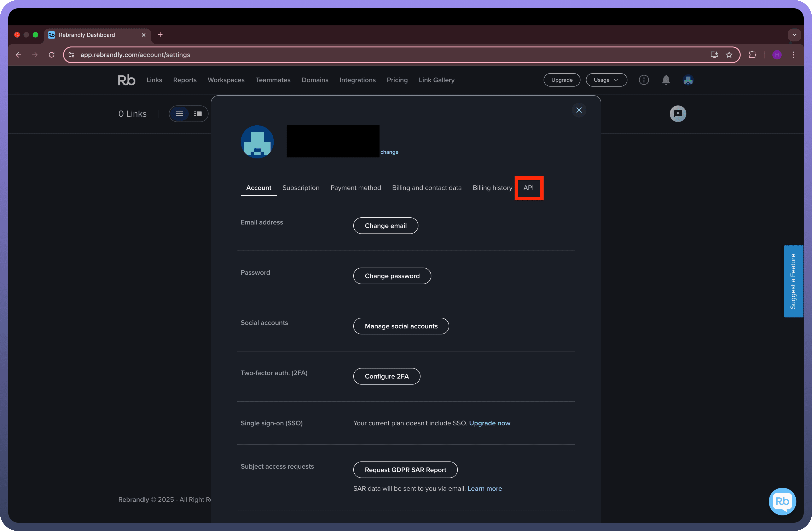Screen dimensions: 812x531
Task: Open browser extensions puzzle icon
Action: click(x=752, y=55)
